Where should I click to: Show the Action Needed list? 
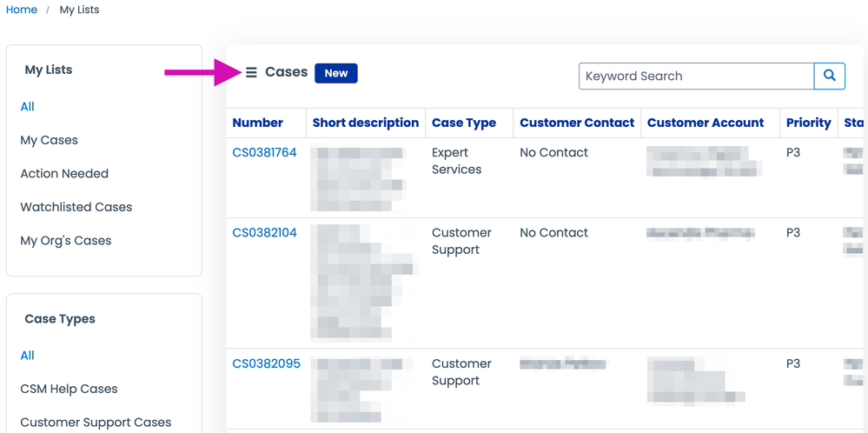click(64, 173)
